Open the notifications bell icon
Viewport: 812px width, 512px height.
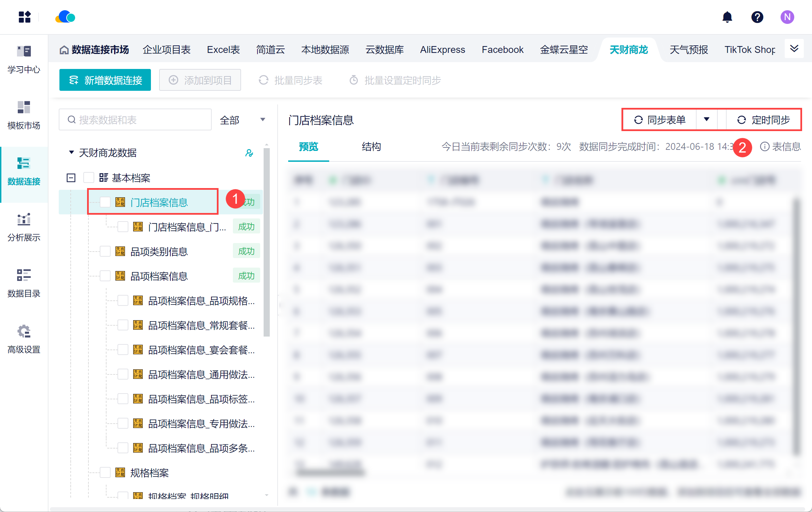(727, 17)
